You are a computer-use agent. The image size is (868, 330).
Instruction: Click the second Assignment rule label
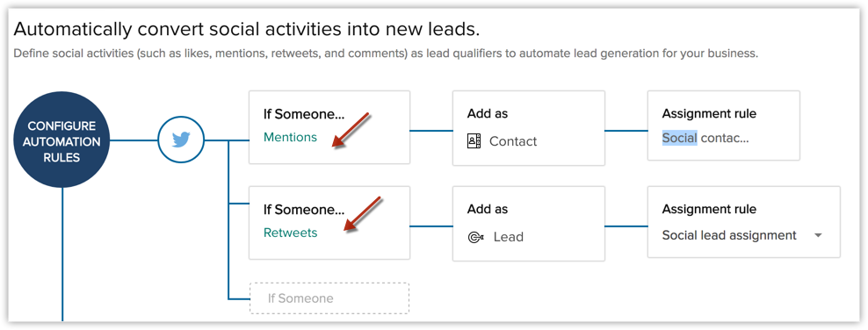709,210
